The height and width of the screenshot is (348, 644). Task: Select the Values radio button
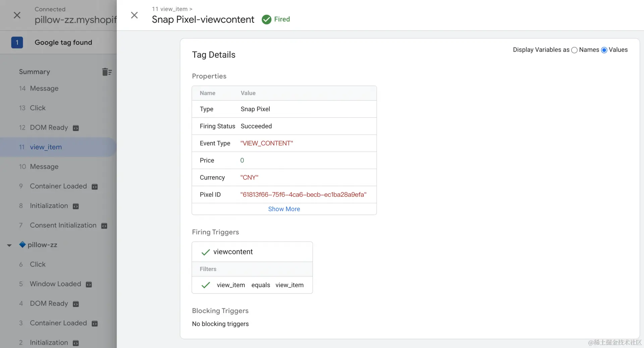604,50
